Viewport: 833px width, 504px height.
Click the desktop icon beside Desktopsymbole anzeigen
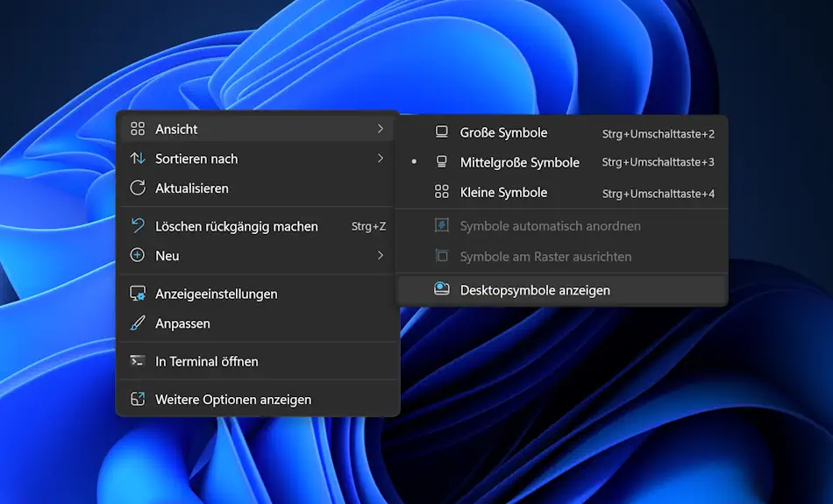441,289
